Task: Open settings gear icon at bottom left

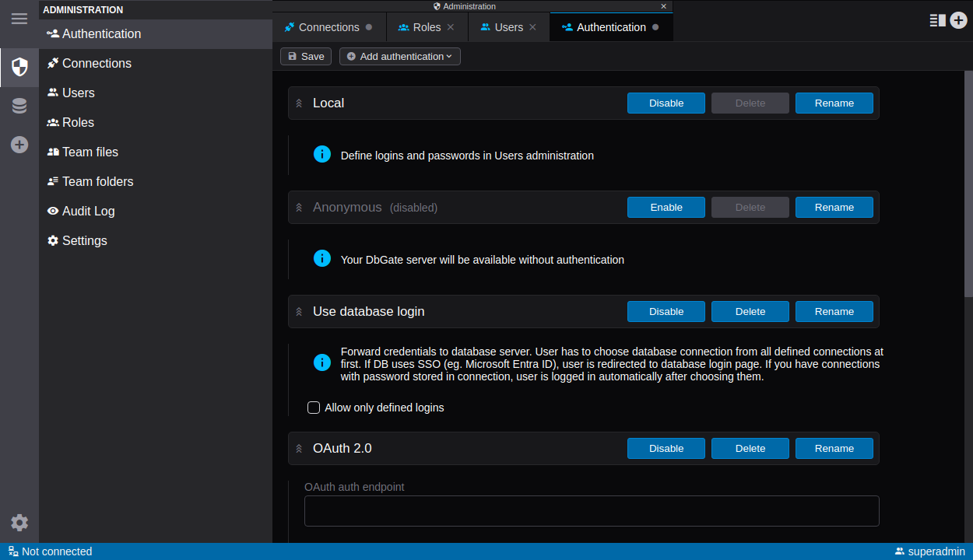Action: [x=19, y=523]
